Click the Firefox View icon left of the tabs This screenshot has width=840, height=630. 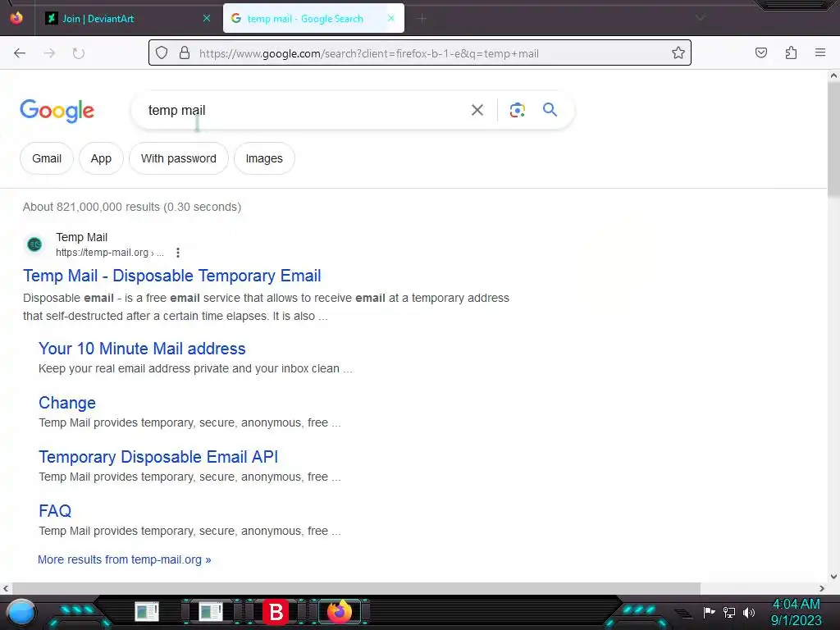pyautogui.click(x=16, y=18)
